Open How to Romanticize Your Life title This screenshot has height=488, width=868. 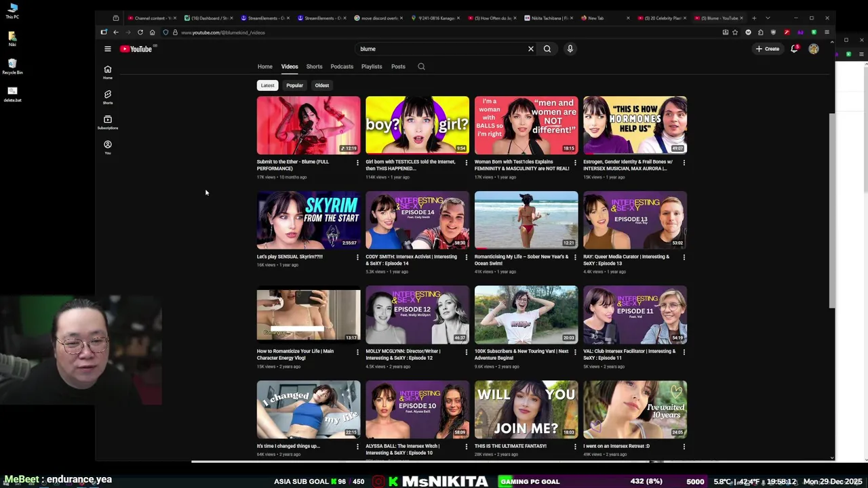[x=295, y=354]
